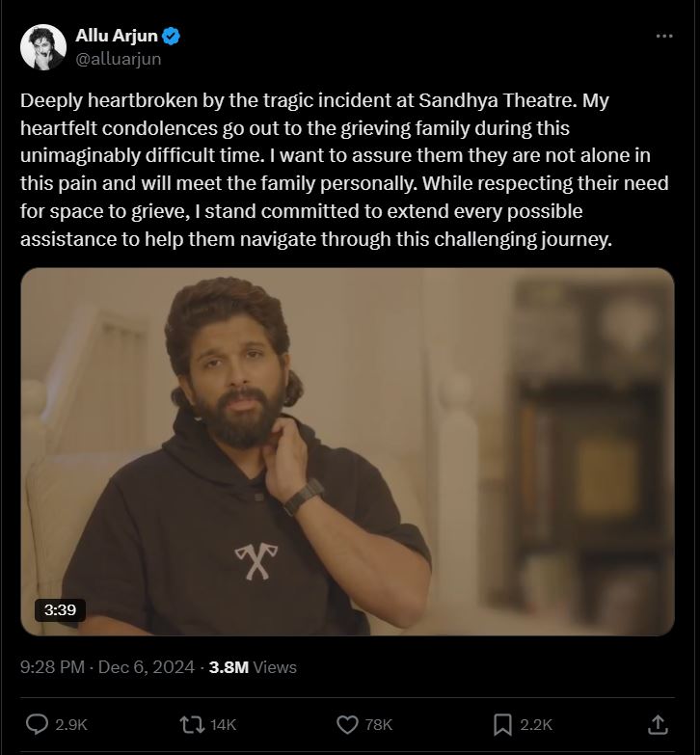The image size is (700, 755).
Task: Click the reply speech bubble icon
Action: [x=38, y=723]
